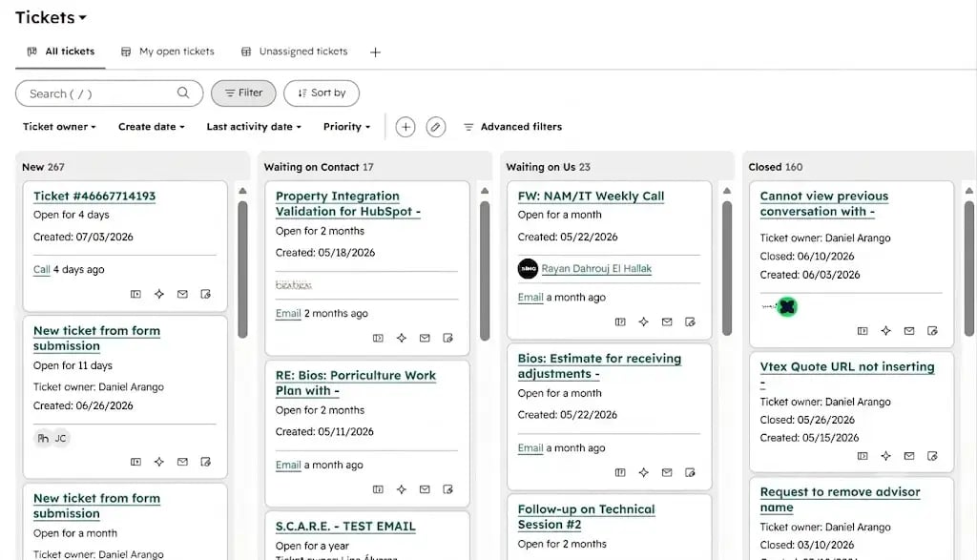Open preview panel icon on Ticket #46667714193 card
The width and height of the screenshot is (977, 560).
135,294
